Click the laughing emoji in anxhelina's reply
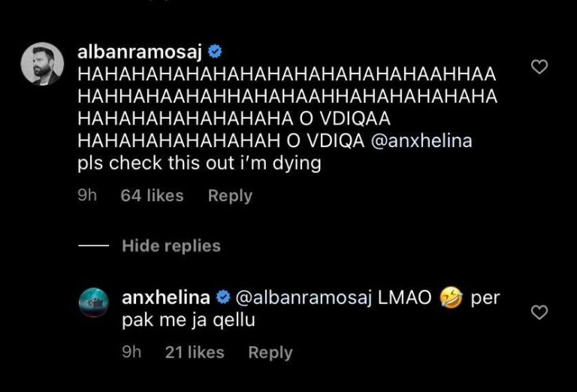The image size is (577, 392). [x=452, y=298]
